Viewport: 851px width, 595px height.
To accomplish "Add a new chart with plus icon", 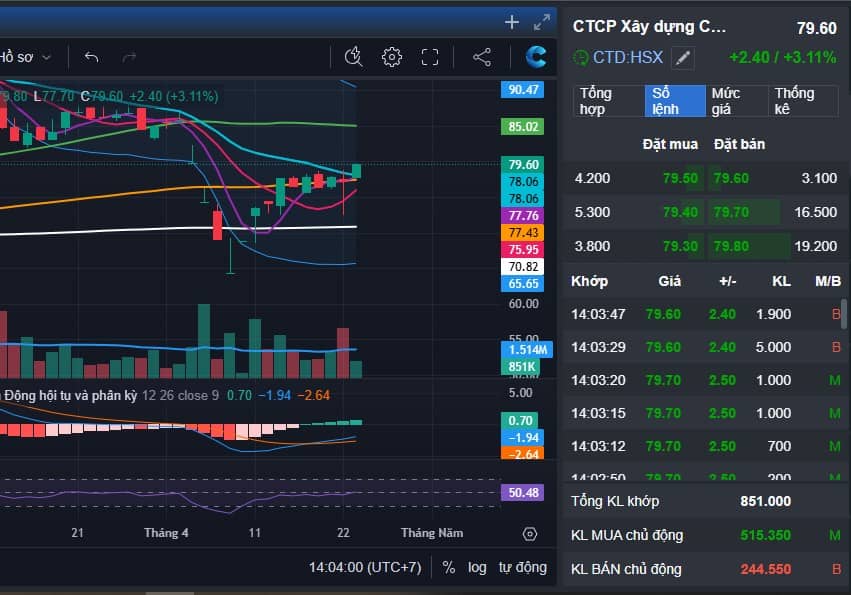I will (x=511, y=22).
